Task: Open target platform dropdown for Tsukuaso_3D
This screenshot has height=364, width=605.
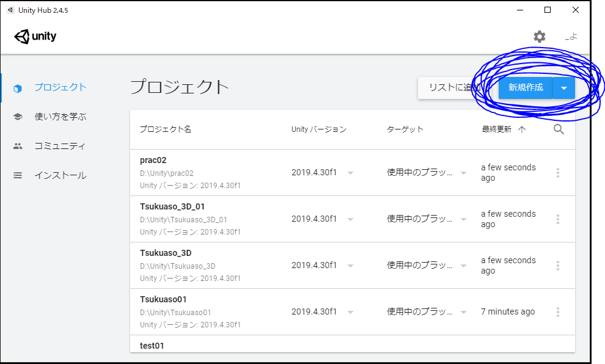Action: click(x=463, y=265)
